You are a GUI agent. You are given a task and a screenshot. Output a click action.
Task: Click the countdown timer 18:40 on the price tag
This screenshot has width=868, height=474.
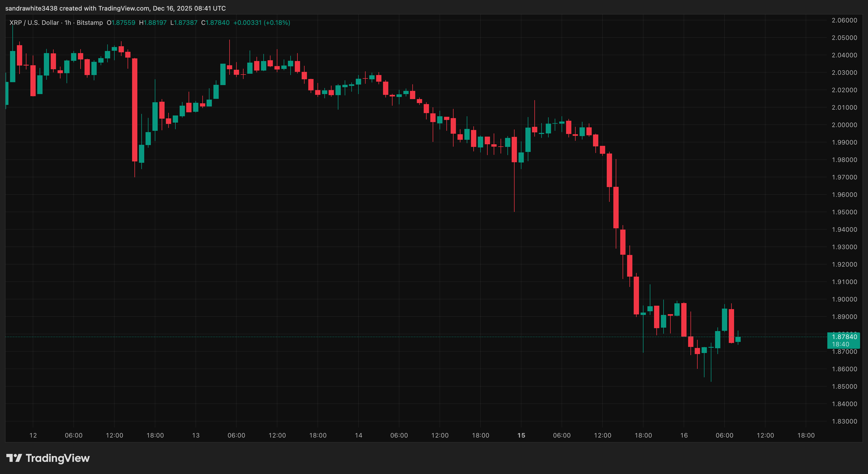pos(840,344)
